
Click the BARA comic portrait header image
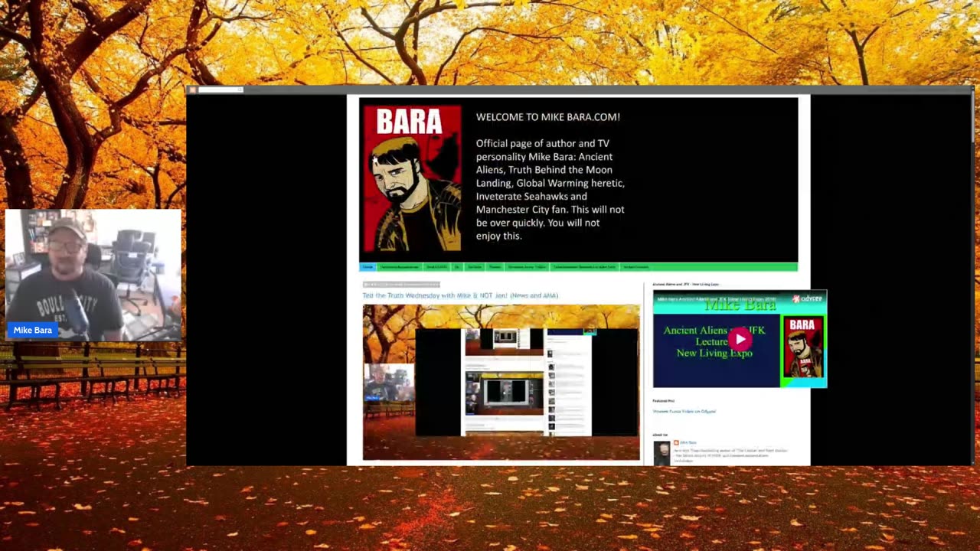(412, 179)
